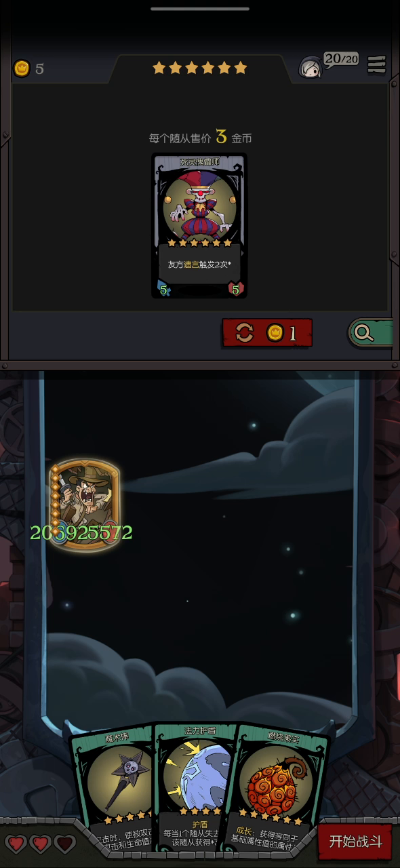Screen dimensions: 400x868
Task: Select the 死灵傀儡师 clown minion card
Action: [x=199, y=226]
